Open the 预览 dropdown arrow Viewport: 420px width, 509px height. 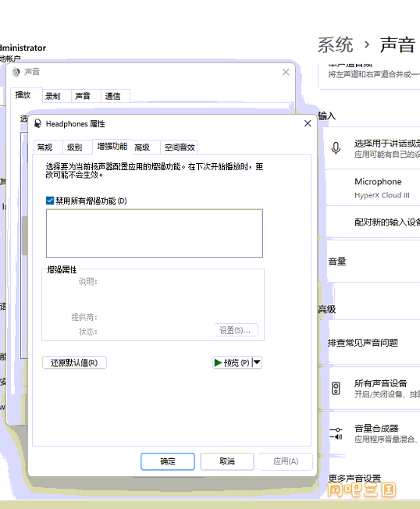(x=257, y=362)
